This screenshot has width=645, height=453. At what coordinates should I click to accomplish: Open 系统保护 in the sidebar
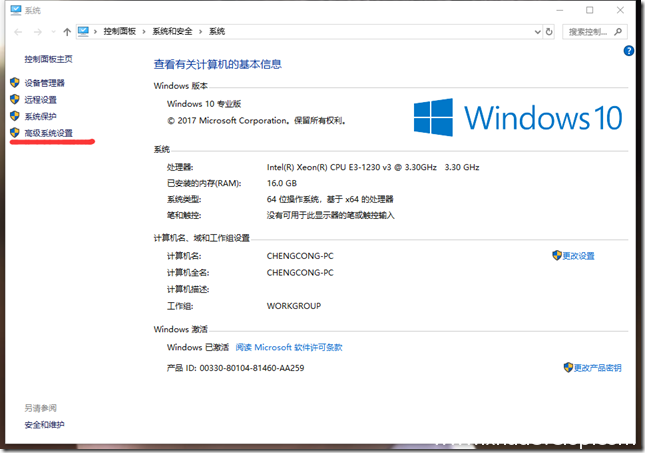(40, 116)
